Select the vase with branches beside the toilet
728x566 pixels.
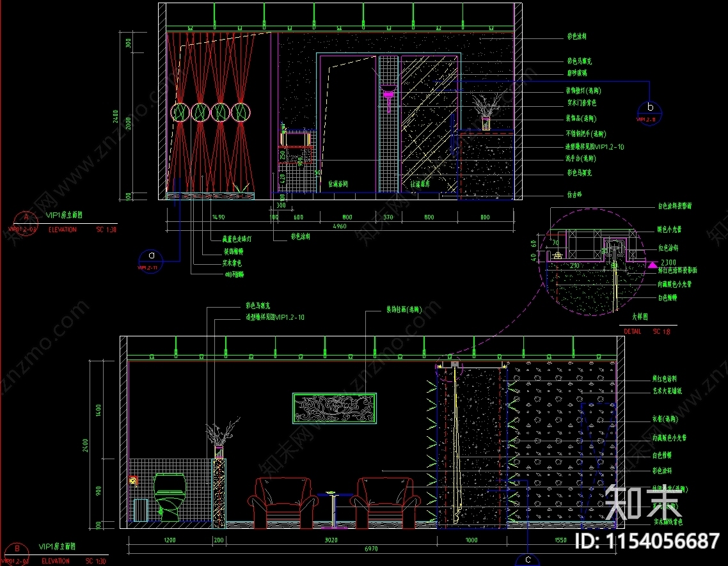221,438
